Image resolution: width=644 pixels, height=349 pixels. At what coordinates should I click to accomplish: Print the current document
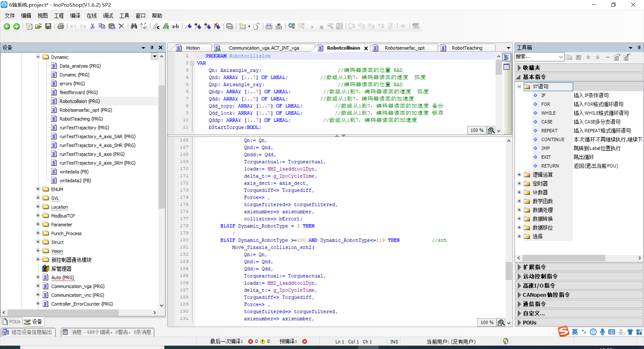click(x=61, y=26)
